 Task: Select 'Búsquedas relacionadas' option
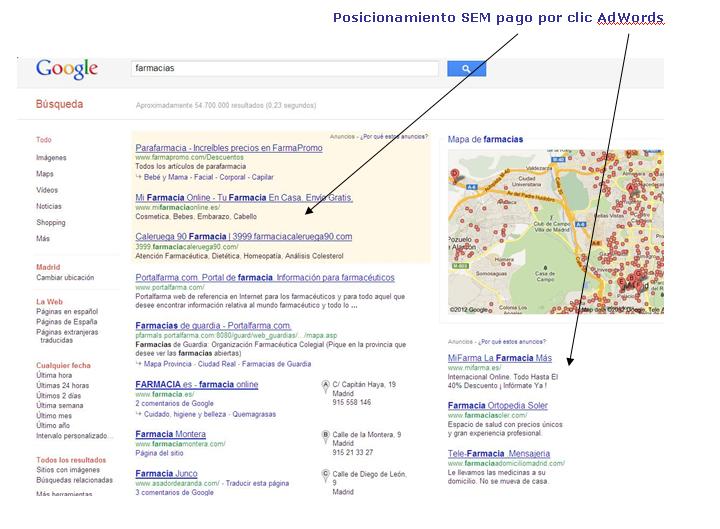tap(74, 480)
